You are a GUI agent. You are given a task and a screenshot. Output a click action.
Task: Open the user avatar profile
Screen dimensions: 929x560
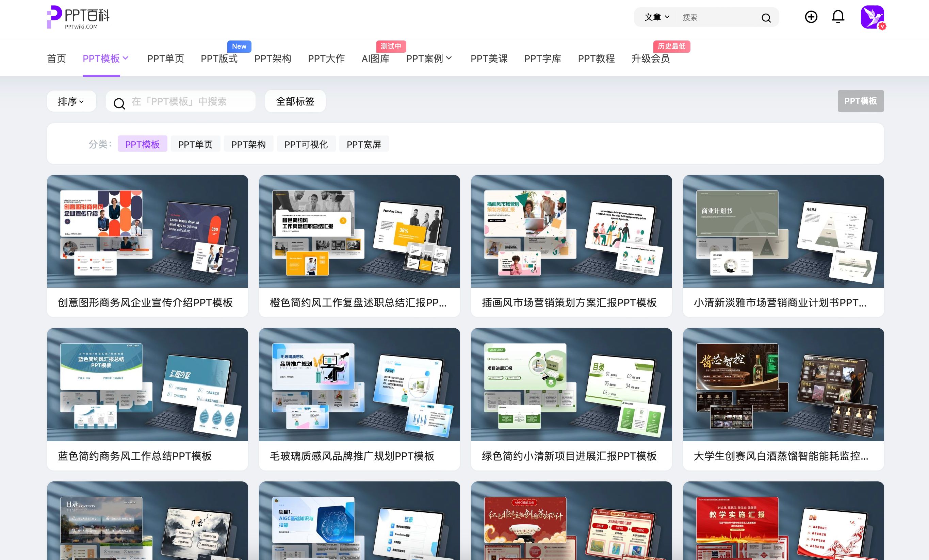872,17
